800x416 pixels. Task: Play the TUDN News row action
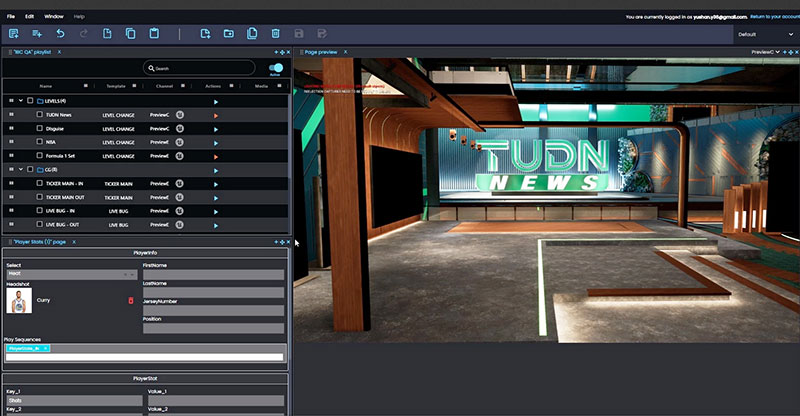point(215,115)
